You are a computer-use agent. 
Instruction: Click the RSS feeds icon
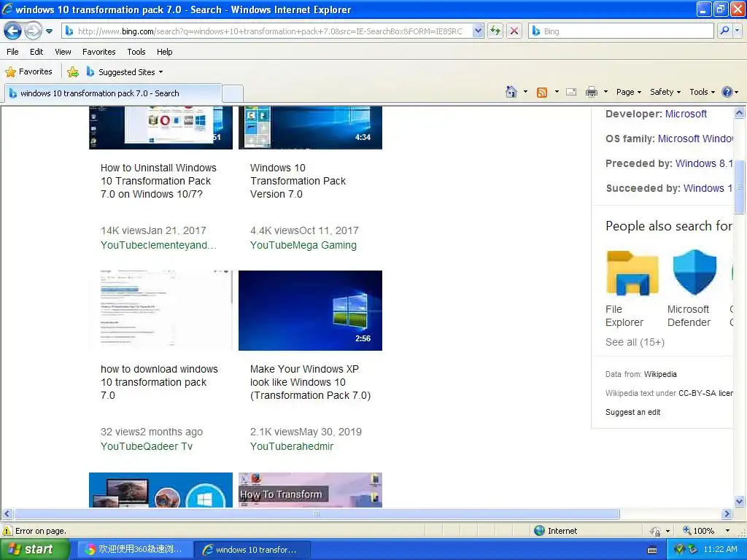coord(542,93)
